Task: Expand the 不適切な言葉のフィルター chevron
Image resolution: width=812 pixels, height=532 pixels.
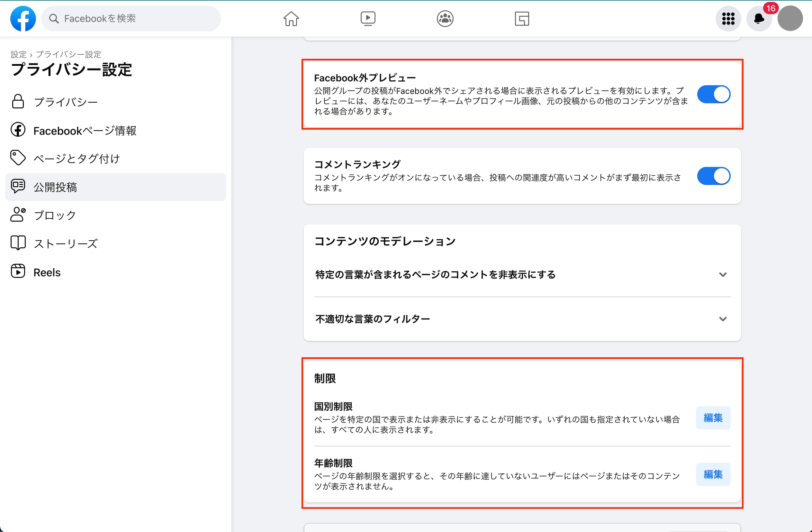Action: (723, 319)
